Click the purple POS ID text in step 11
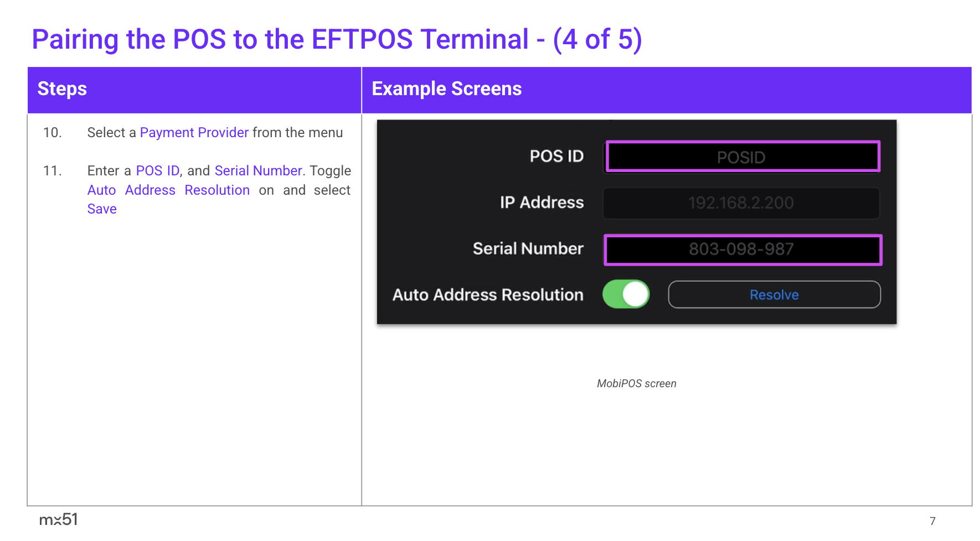The image size is (980, 541). (x=158, y=171)
